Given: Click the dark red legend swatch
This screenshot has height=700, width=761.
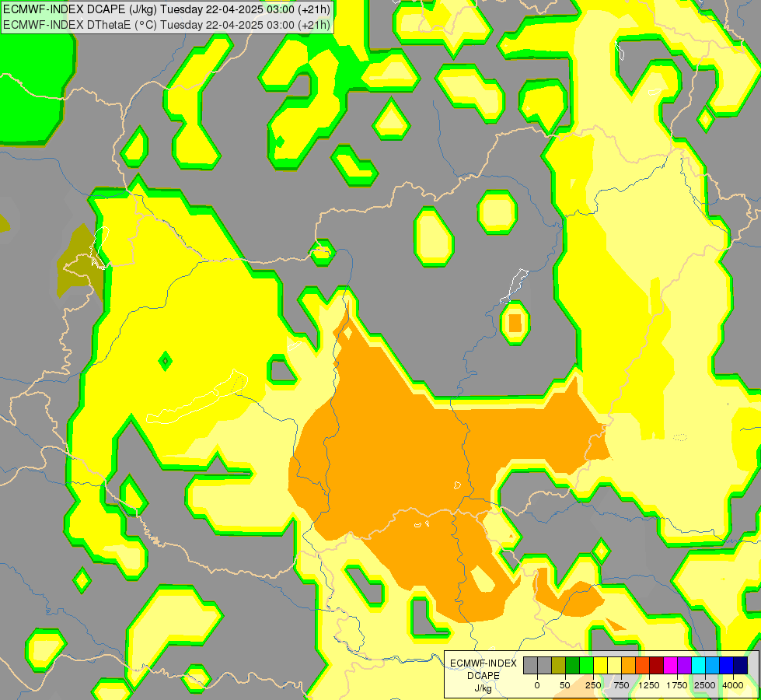Looking at the screenshot, I should point(656,666).
